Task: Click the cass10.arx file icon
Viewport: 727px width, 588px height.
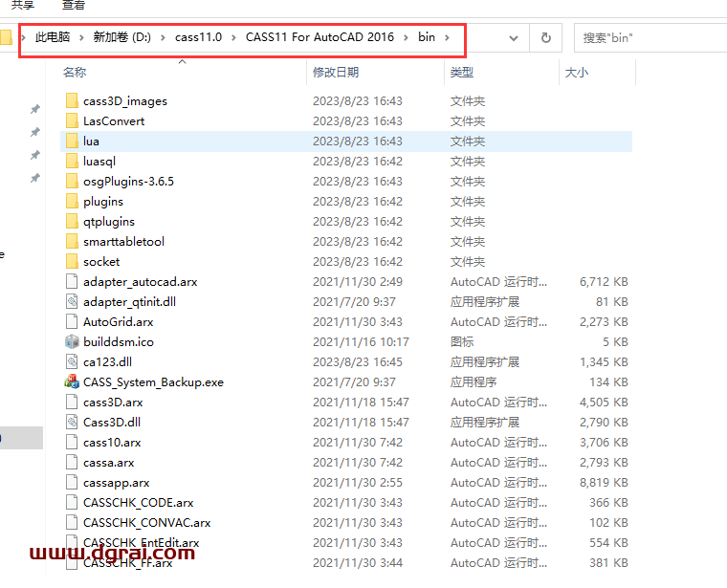Action: click(72, 442)
